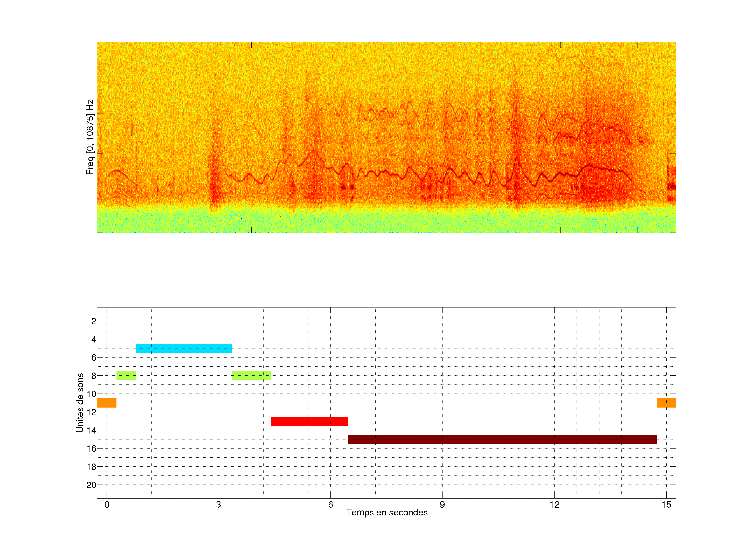
Task: Click the 'Temps en secondes' axis label
Action: [387, 512]
